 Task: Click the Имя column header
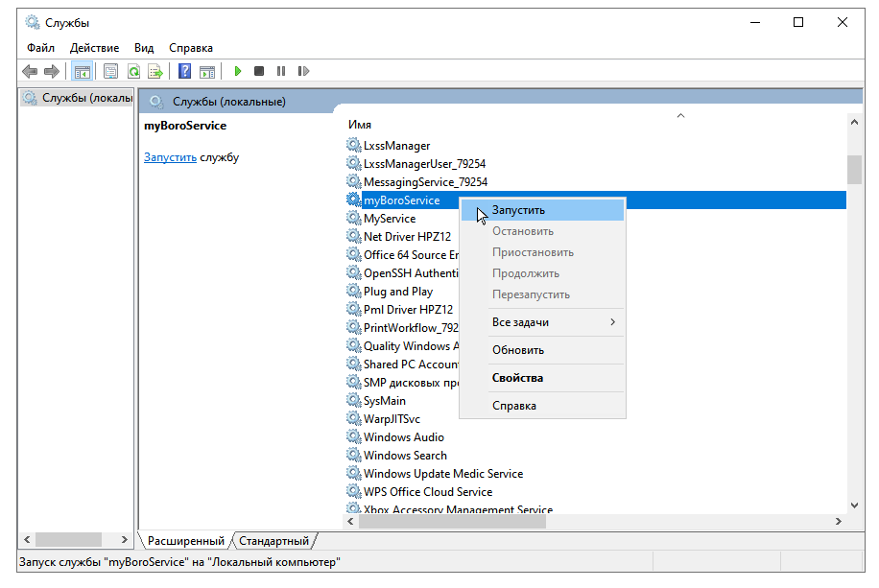click(360, 125)
